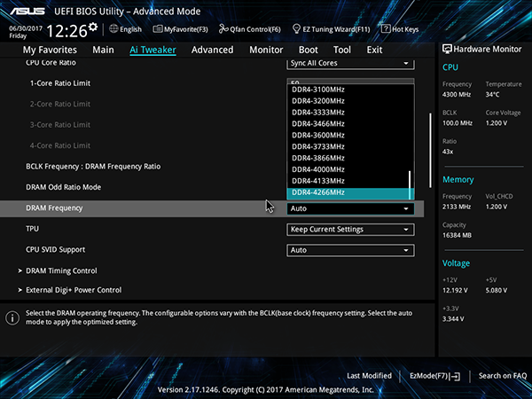Go to the Exit tab
Image resolution: width=532 pixels, height=399 pixels.
(x=374, y=50)
